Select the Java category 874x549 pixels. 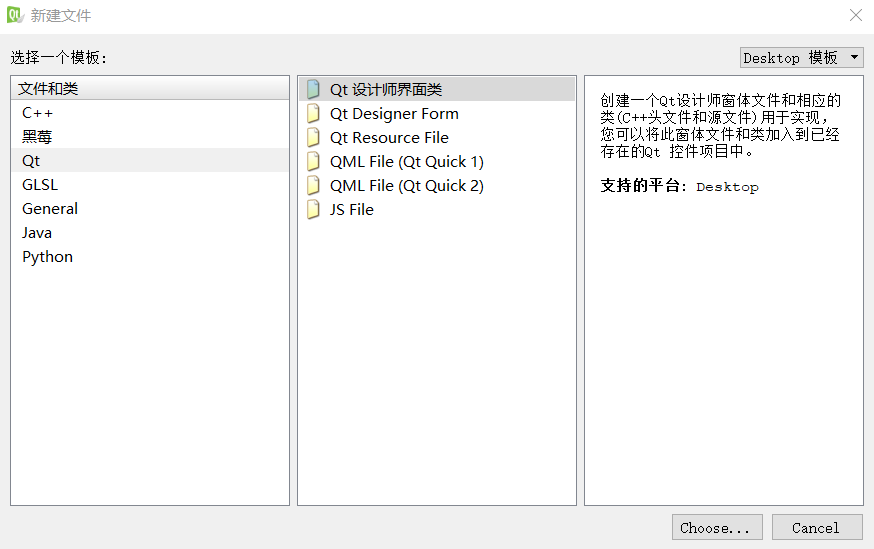tap(149, 232)
